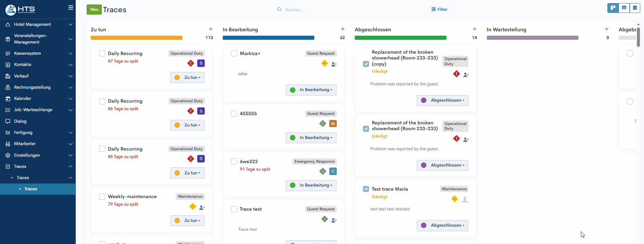Open Abgeschlossen dropdown on Test trace Maria
644x244 pixels.
[x=442, y=225]
